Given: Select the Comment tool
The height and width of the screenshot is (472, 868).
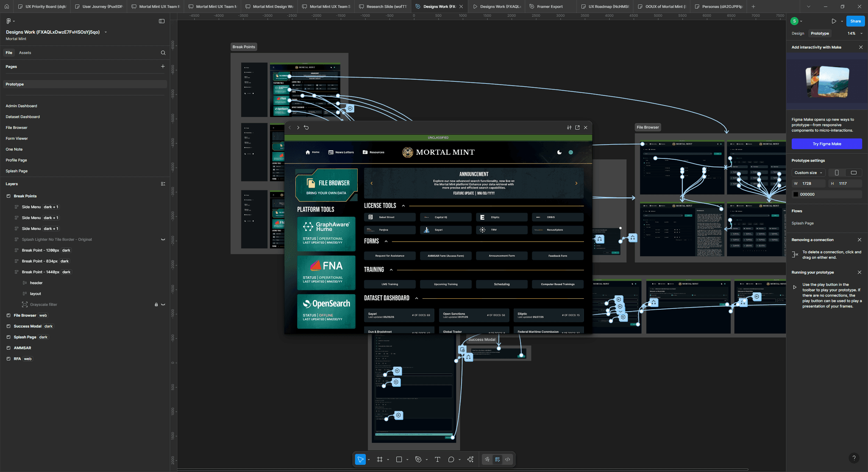Looking at the screenshot, I should (x=451, y=459).
